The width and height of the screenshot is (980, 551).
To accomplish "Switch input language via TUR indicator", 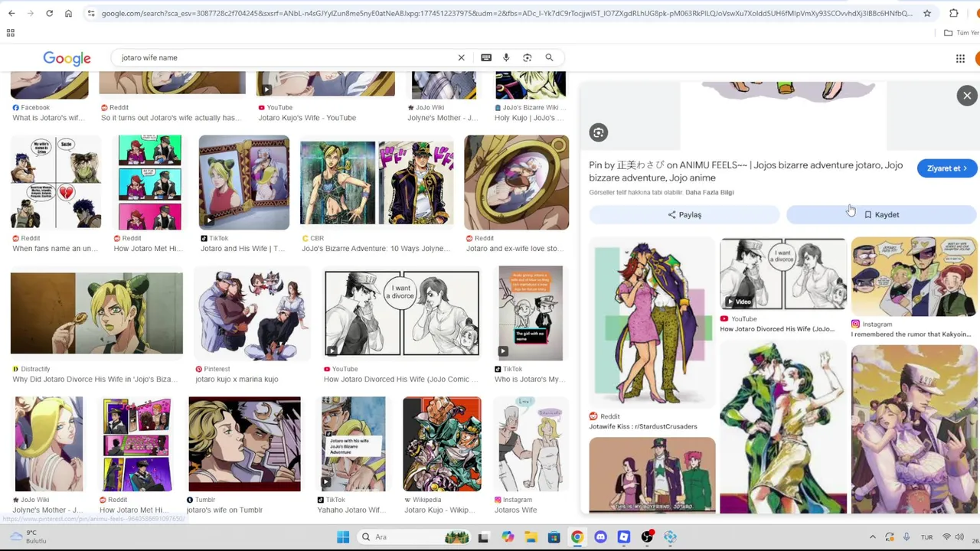I will [x=926, y=537].
